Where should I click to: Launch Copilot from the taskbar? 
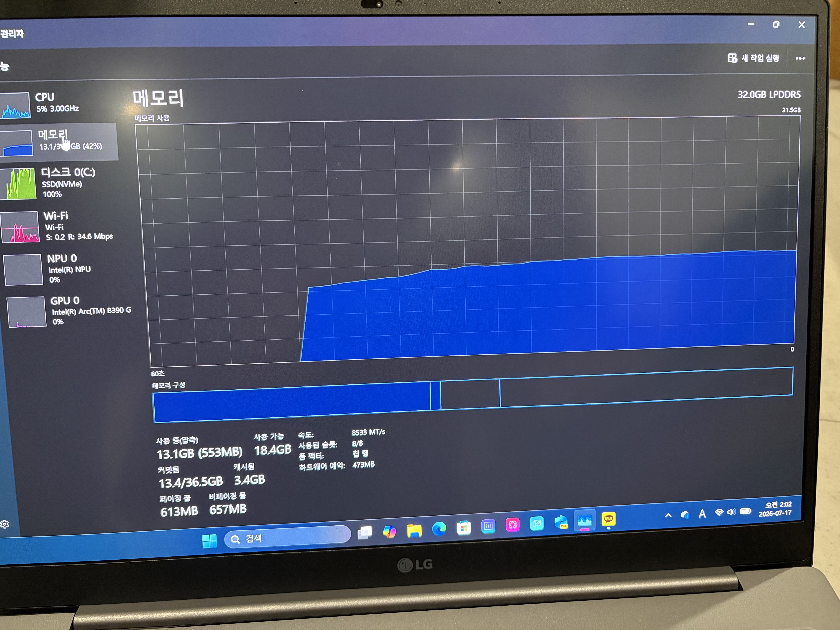coord(389,531)
